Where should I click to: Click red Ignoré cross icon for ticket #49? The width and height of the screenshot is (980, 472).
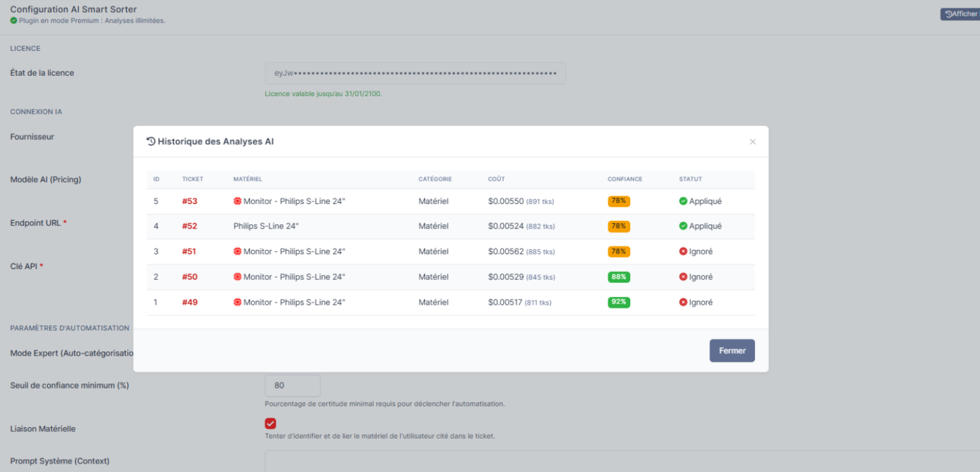pos(683,302)
